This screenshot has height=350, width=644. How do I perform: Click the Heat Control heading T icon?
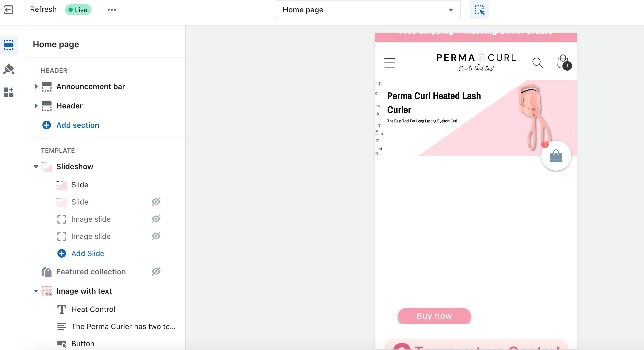pyautogui.click(x=62, y=309)
